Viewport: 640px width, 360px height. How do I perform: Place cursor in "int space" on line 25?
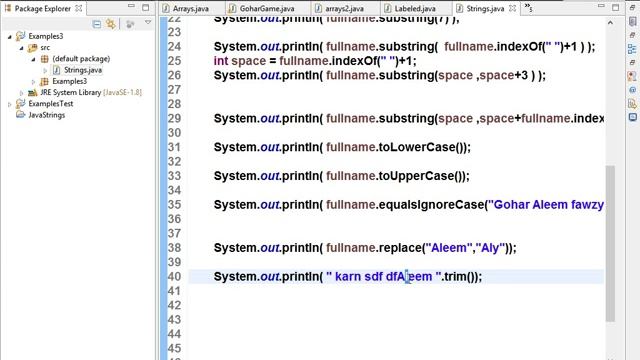point(240,61)
